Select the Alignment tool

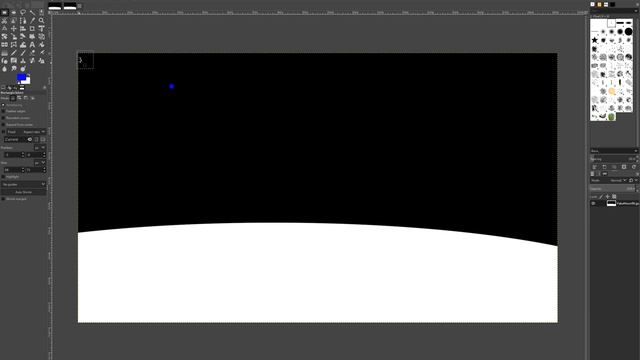pos(23,29)
